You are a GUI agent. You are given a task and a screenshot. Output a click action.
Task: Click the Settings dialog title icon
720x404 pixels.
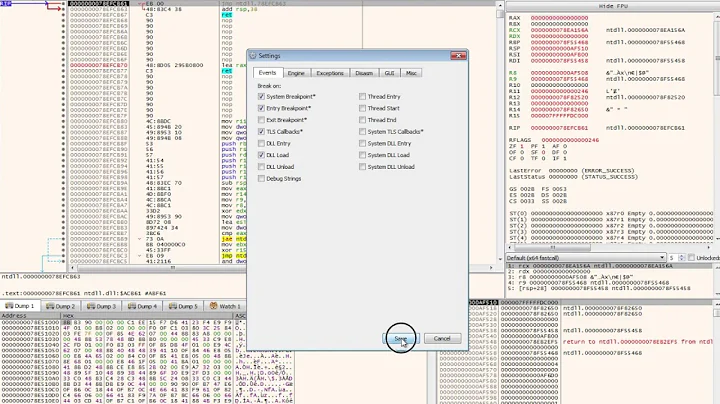[253, 56]
